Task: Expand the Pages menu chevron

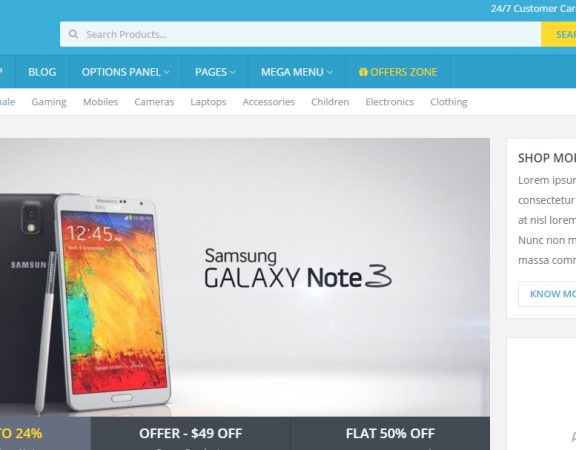Action: pyautogui.click(x=233, y=72)
